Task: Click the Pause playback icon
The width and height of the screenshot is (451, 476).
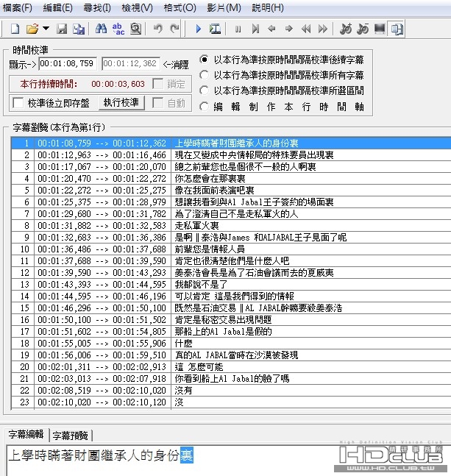Action: [238, 29]
